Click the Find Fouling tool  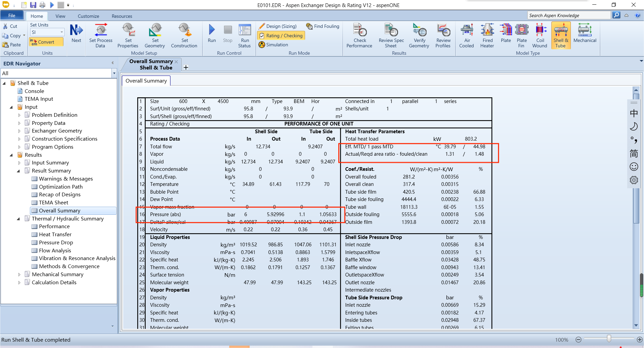click(x=323, y=26)
